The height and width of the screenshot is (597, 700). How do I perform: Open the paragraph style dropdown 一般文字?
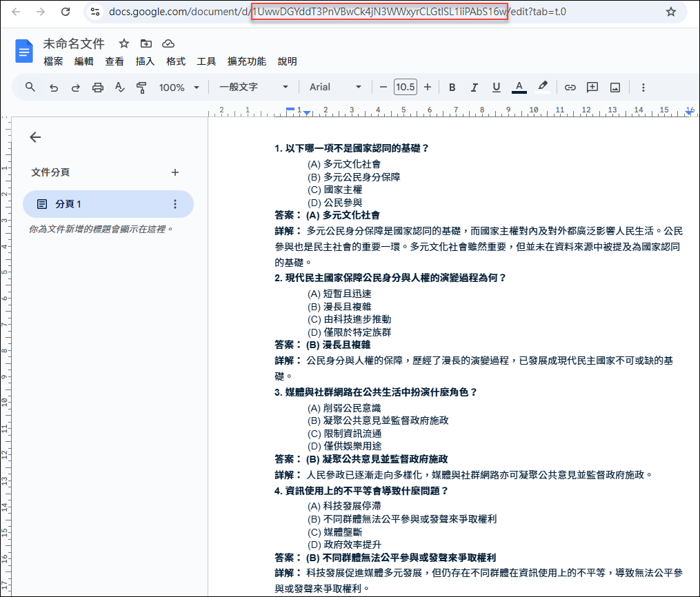click(254, 87)
